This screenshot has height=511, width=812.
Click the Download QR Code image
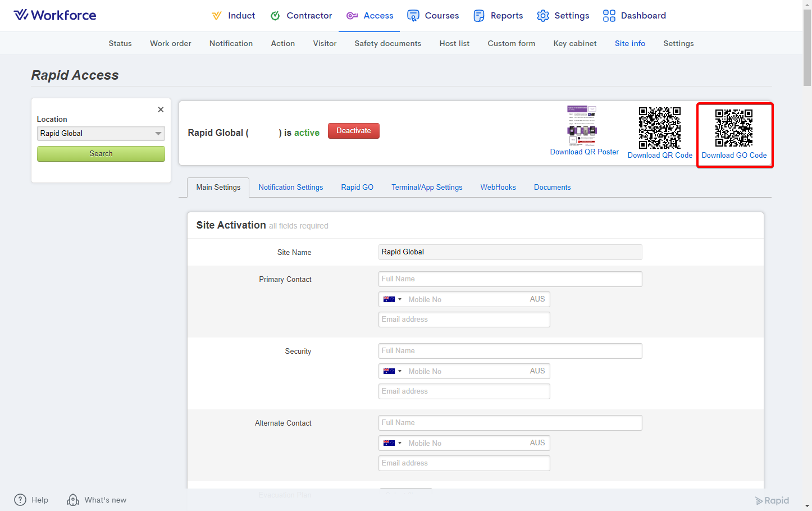(x=660, y=127)
